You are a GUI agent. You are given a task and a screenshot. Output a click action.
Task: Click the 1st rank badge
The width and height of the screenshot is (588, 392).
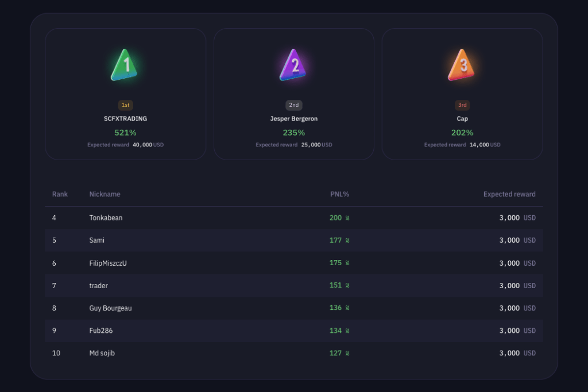[125, 105]
